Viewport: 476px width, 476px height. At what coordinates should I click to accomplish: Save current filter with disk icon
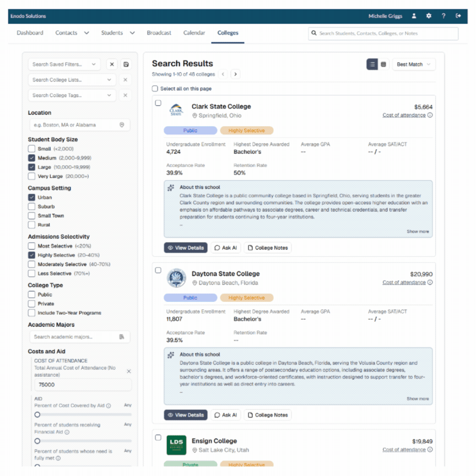[126, 64]
